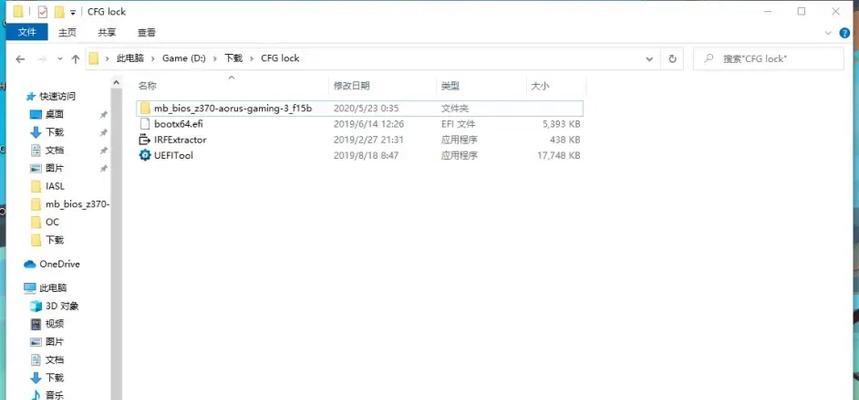Click Game (D:) in the address path

pyautogui.click(x=184, y=58)
